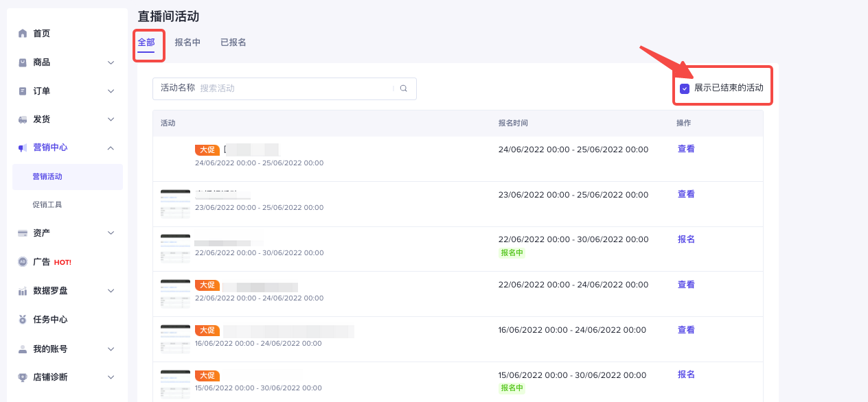Click the home icon beside 首页
Viewport: 868px width, 402px height.
[x=23, y=34]
